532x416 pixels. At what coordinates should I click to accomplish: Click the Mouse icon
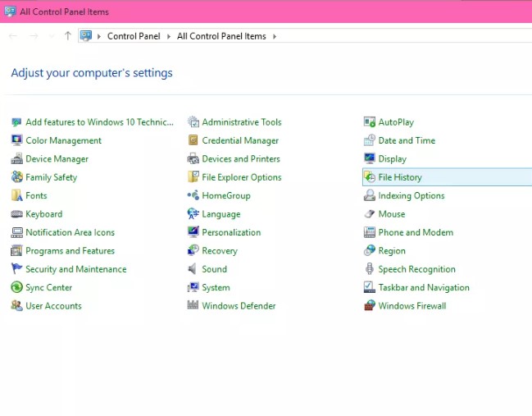point(369,214)
